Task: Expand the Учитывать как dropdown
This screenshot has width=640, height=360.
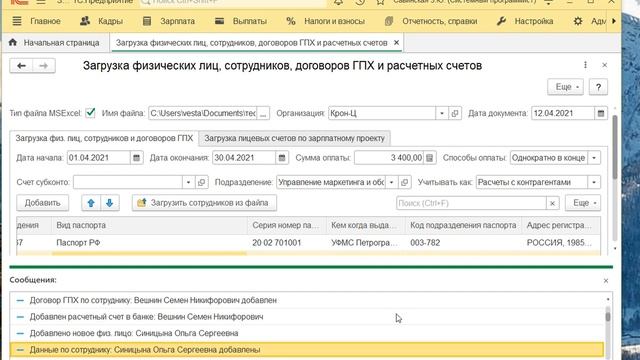Action: [x=594, y=182]
